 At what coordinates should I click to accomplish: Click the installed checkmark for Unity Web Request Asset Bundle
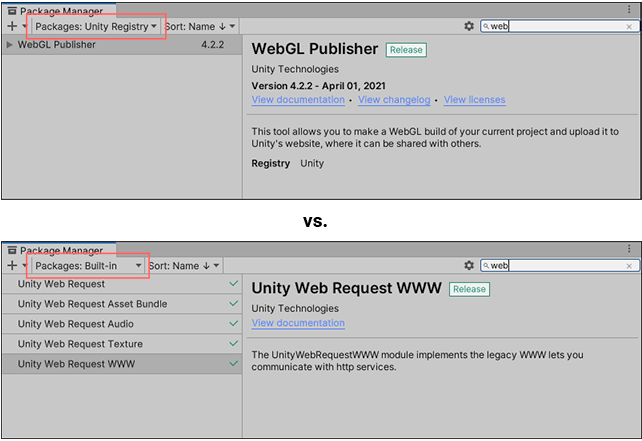tap(234, 303)
